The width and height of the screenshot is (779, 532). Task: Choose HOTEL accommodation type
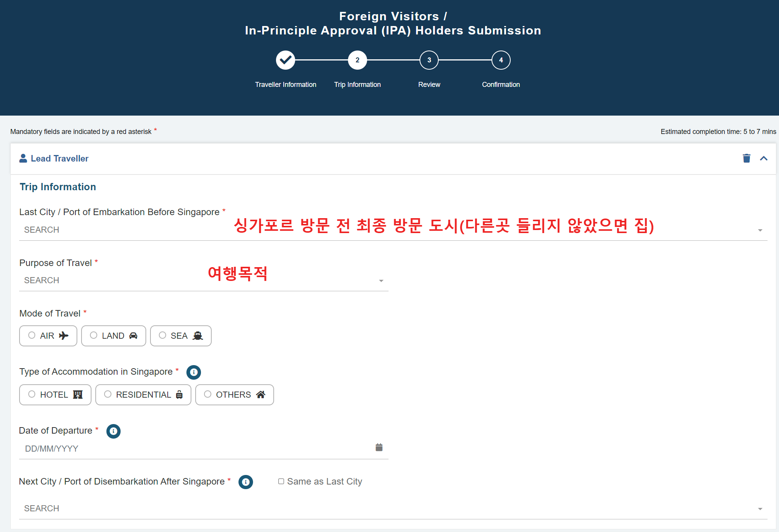coord(55,395)
